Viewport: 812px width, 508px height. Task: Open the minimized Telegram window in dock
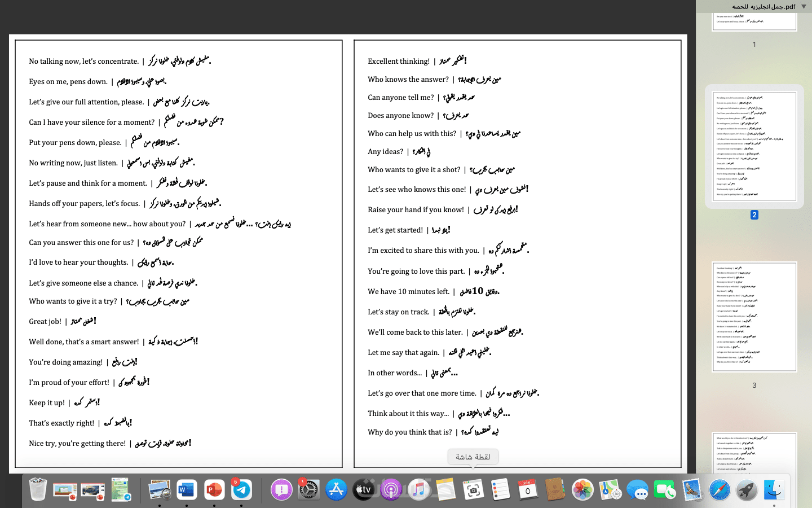pos(121,489)
